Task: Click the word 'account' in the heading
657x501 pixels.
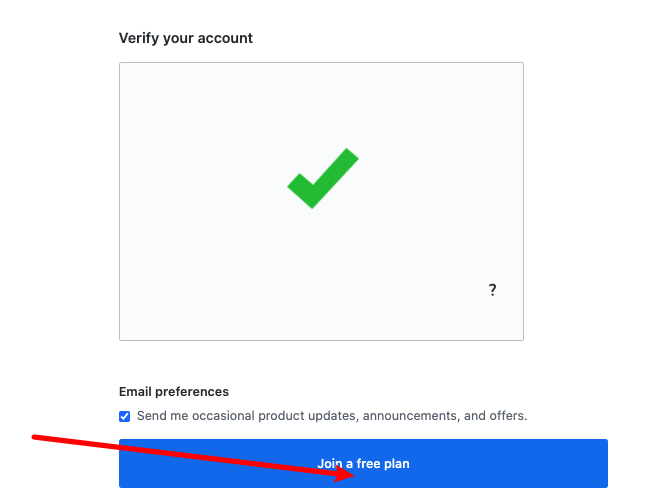Action: (225, 38)
